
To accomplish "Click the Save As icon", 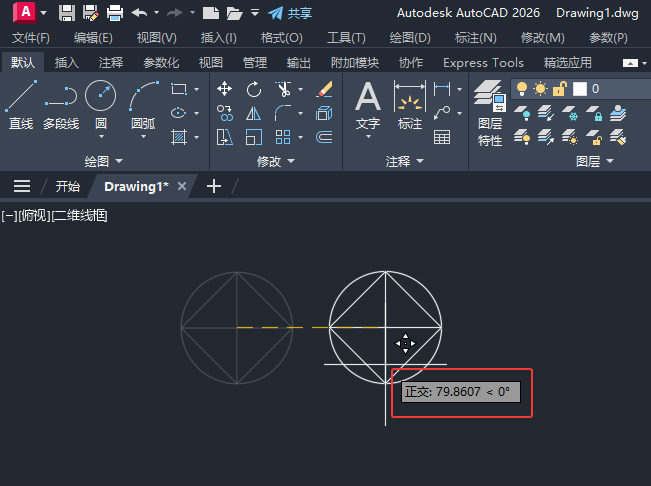I will tap(91, 13).
